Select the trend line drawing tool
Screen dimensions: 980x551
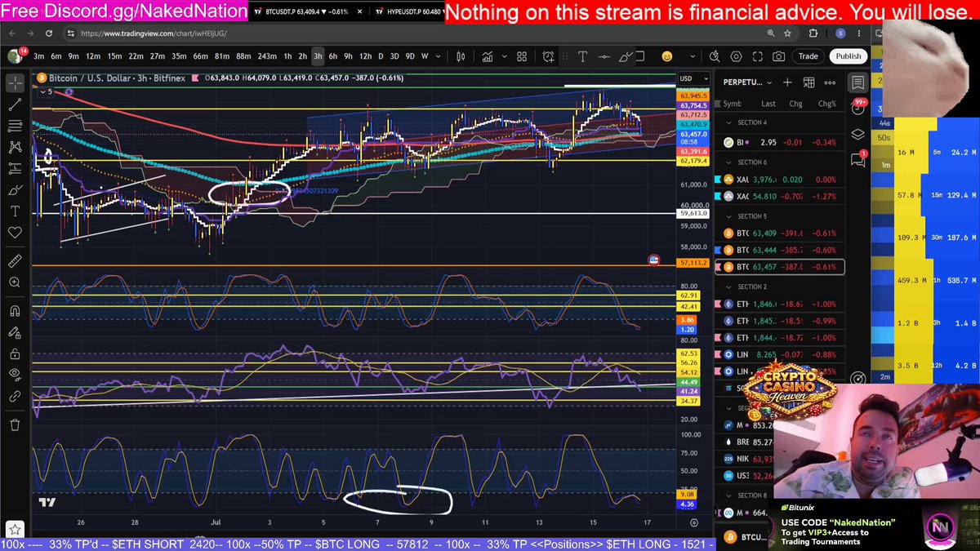coord(15,104)
